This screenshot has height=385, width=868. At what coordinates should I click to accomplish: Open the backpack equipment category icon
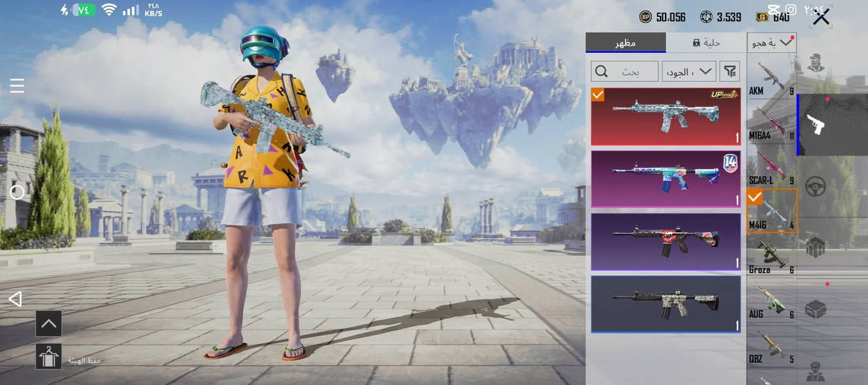tap(815, 247)
